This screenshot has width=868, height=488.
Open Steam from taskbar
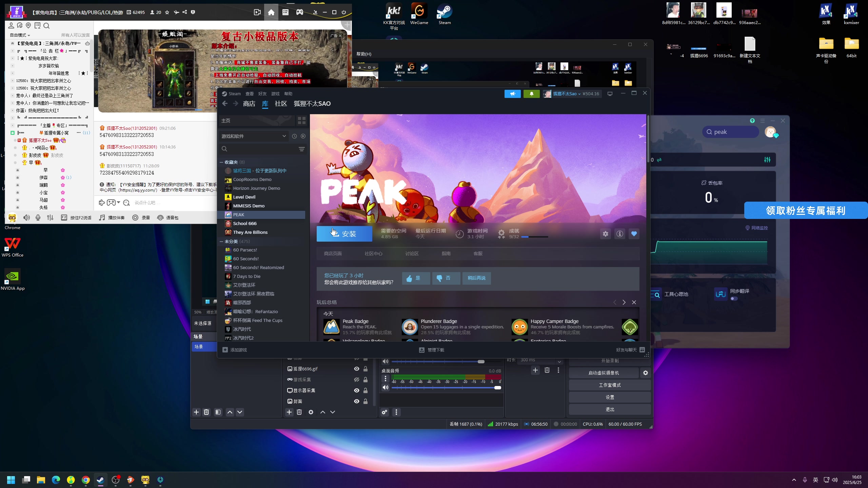[101, 480]
